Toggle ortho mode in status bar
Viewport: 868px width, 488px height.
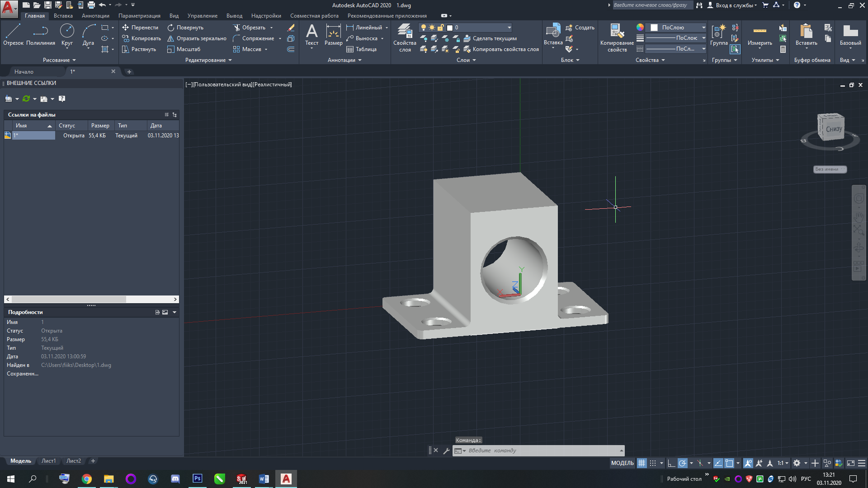pyautogui.click(x=671, y=463)
